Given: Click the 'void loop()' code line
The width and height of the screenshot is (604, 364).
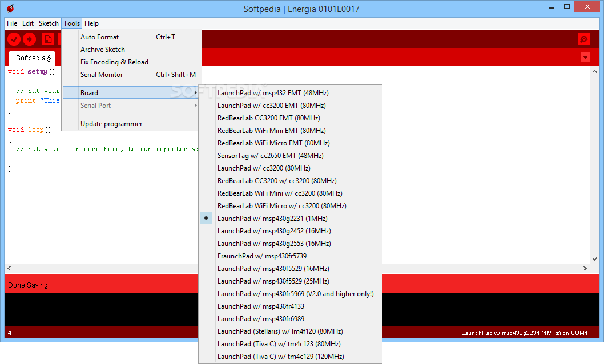Looking at the screenshot, I should pos(29,130).
